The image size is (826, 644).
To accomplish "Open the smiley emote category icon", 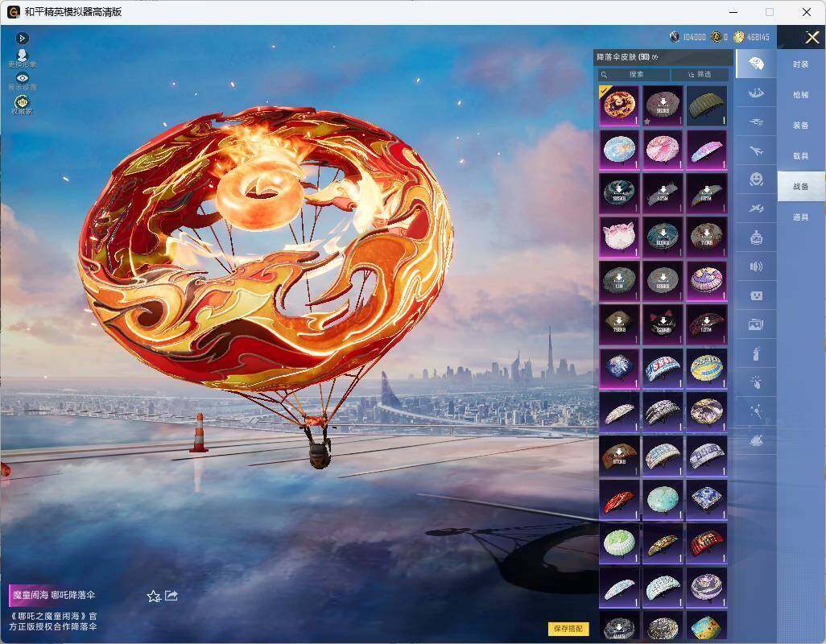I will point(756,180).
